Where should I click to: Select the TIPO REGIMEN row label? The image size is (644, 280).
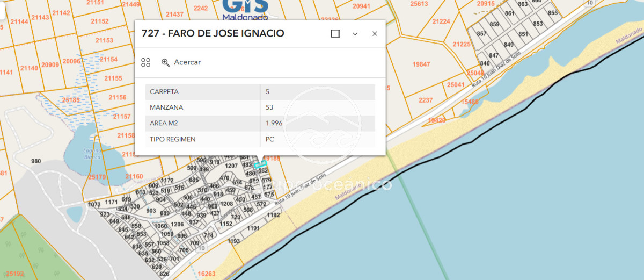172,139
